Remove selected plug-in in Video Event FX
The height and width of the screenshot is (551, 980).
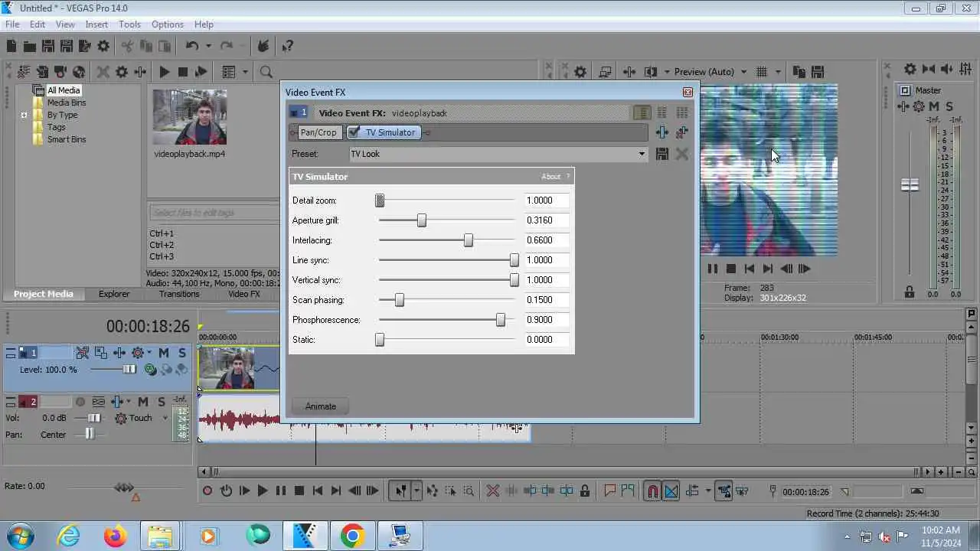coord(681,132)
